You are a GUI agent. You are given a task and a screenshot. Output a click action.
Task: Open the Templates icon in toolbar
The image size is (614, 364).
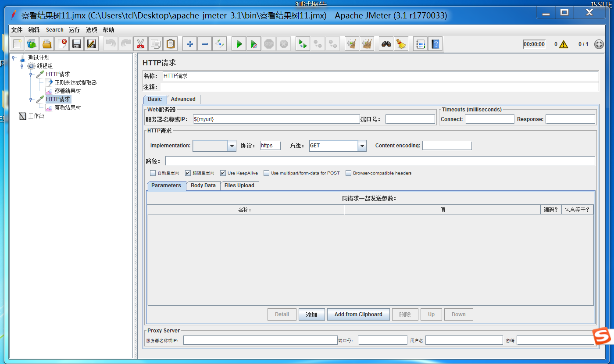[32, 44]
